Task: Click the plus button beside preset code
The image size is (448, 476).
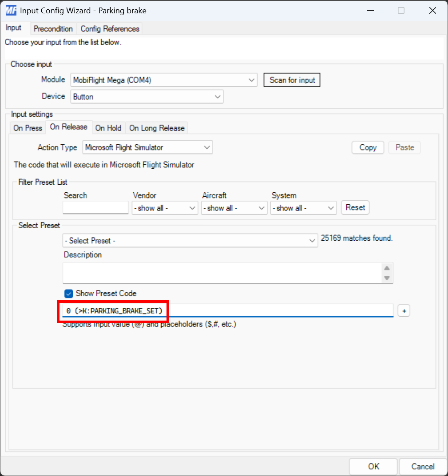Action: pyautogui.click(x=404, y=310)
